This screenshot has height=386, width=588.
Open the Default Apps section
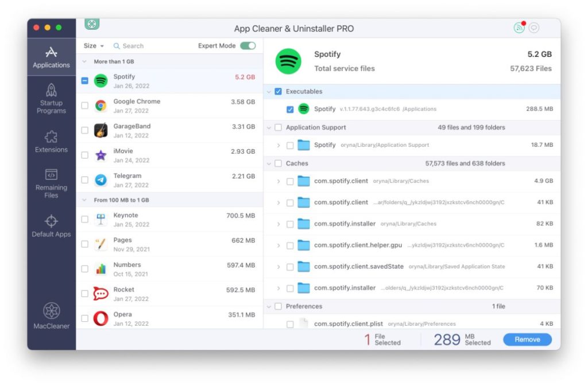(51, 224)
